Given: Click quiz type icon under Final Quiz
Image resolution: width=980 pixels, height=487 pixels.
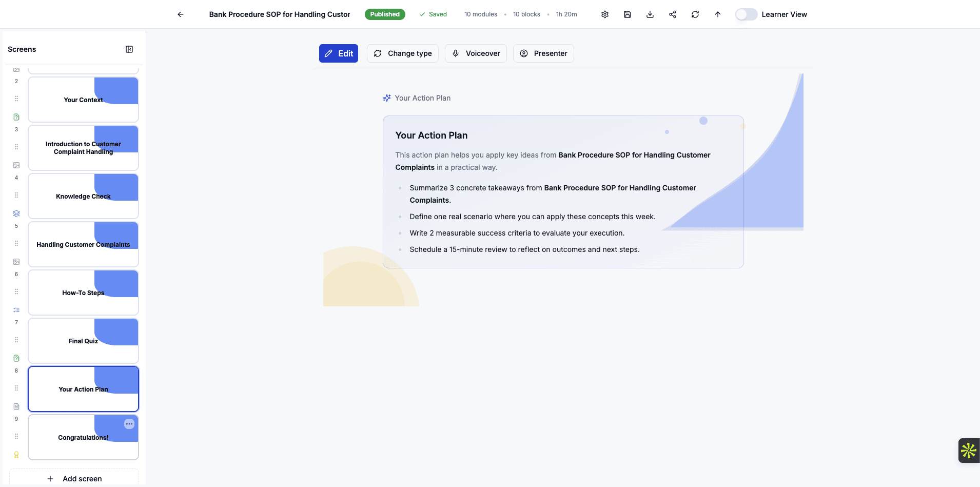Looking at the screenshot, I should (16, 358).
